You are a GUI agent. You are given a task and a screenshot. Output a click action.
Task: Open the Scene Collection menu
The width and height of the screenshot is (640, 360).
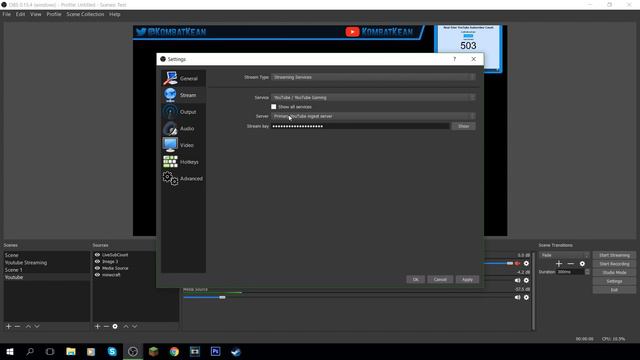pyautogui.click(x=85, y=14)
